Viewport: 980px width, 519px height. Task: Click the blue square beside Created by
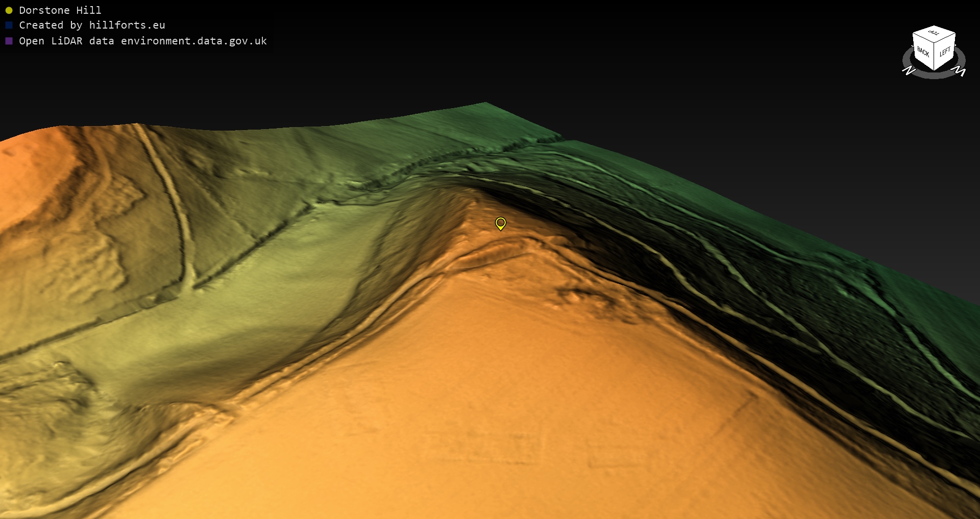pos(9,25)
